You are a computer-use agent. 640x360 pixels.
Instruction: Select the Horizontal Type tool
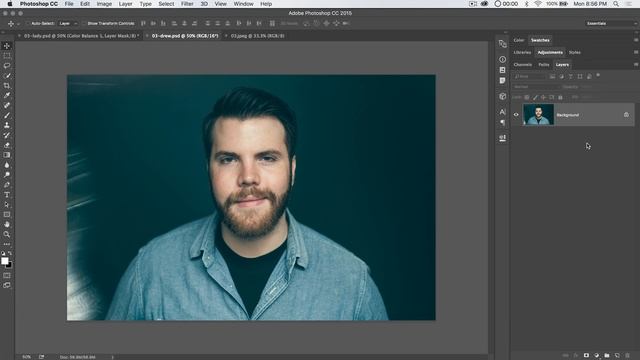click(x=7, y=195)
